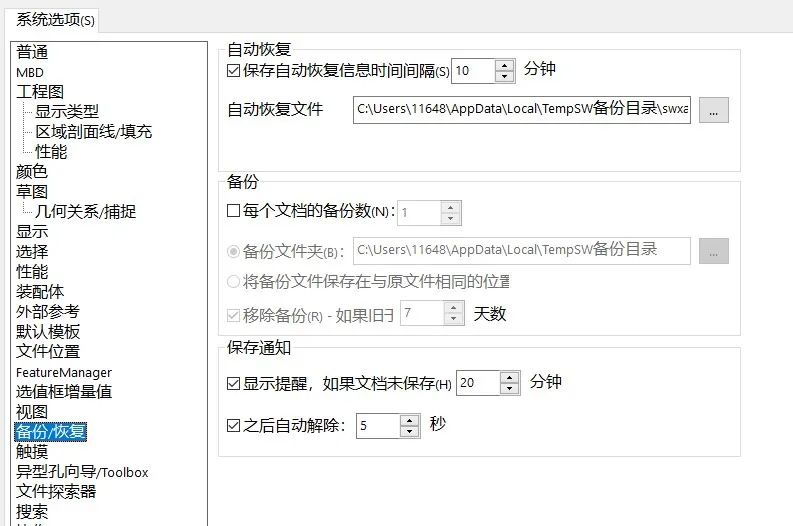Decrease the auto-dismiss seconds spinner
Image resolution: width=793 pixels, height=526 pixels.
coord(410,432)
